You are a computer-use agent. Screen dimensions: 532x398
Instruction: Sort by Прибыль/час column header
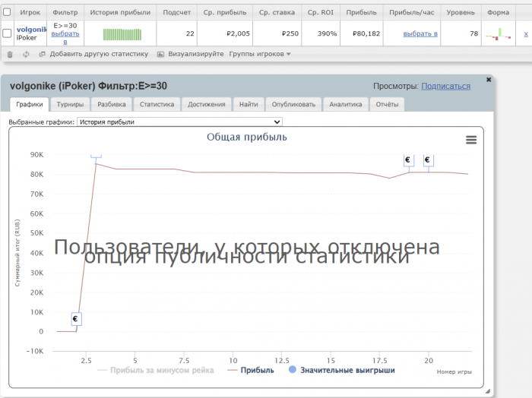point(412,12)
